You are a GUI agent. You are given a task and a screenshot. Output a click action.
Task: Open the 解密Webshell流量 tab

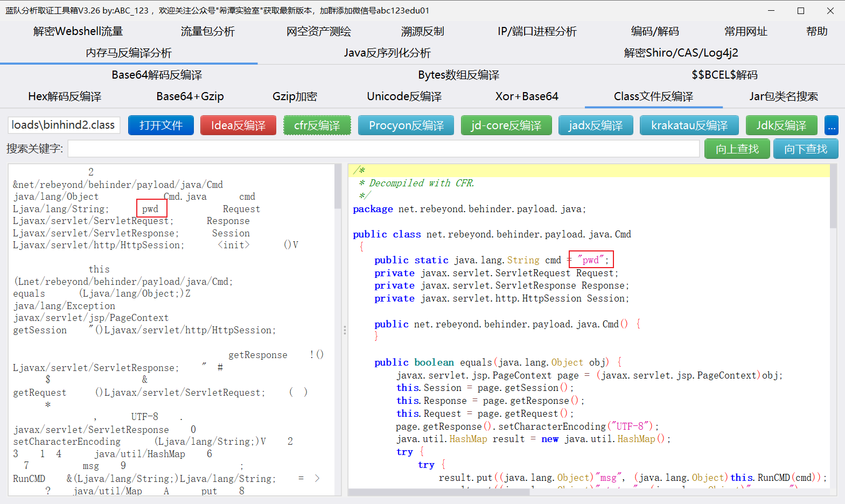tap(78, 31)
